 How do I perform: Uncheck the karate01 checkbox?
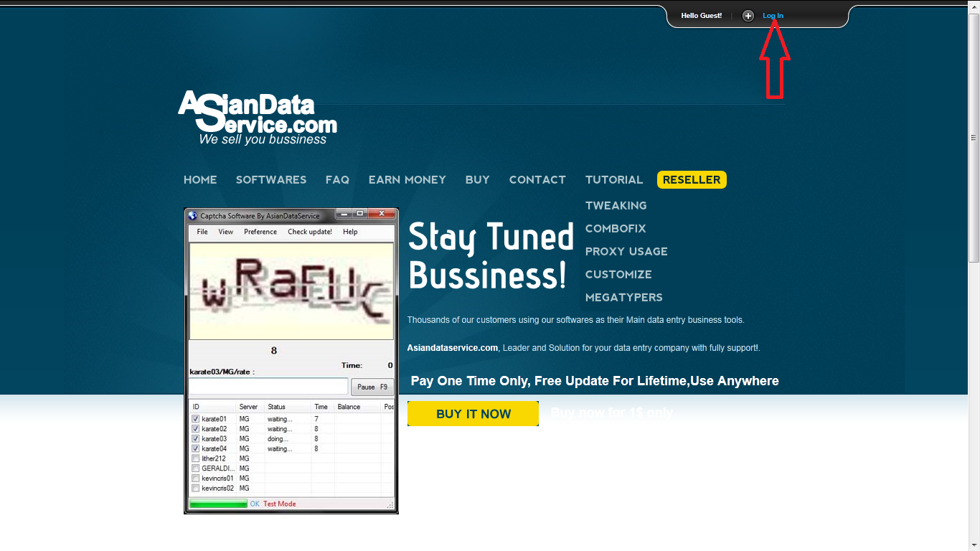point(196,419)
